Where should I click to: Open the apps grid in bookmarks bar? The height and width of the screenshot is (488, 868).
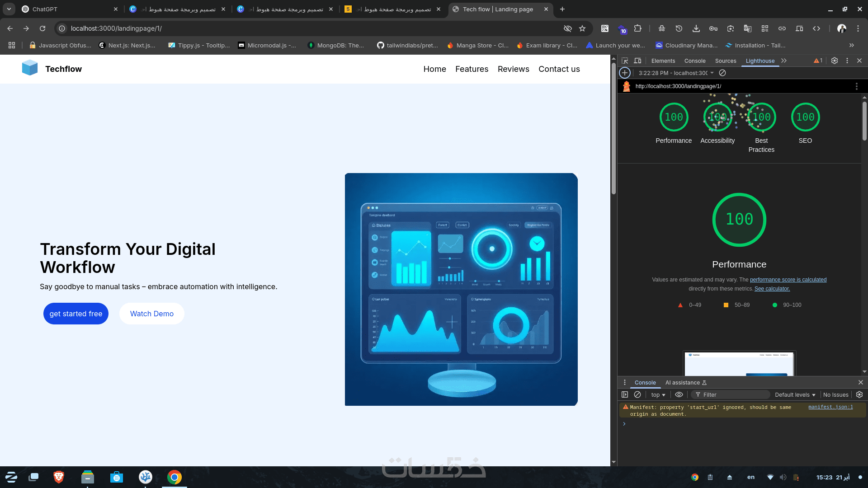pyautogui.click(x=12, y=45)
